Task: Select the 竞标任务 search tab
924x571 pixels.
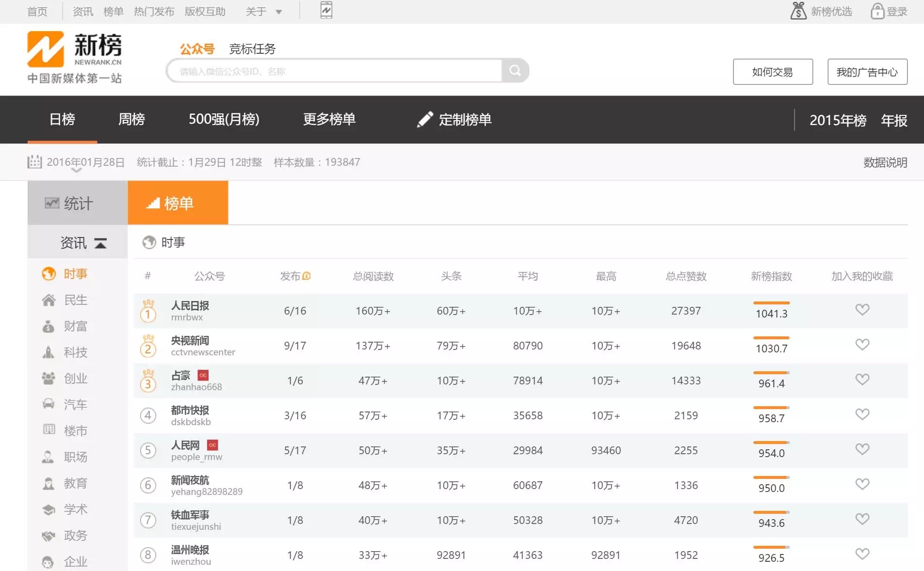Action: (x=252, y=49)
